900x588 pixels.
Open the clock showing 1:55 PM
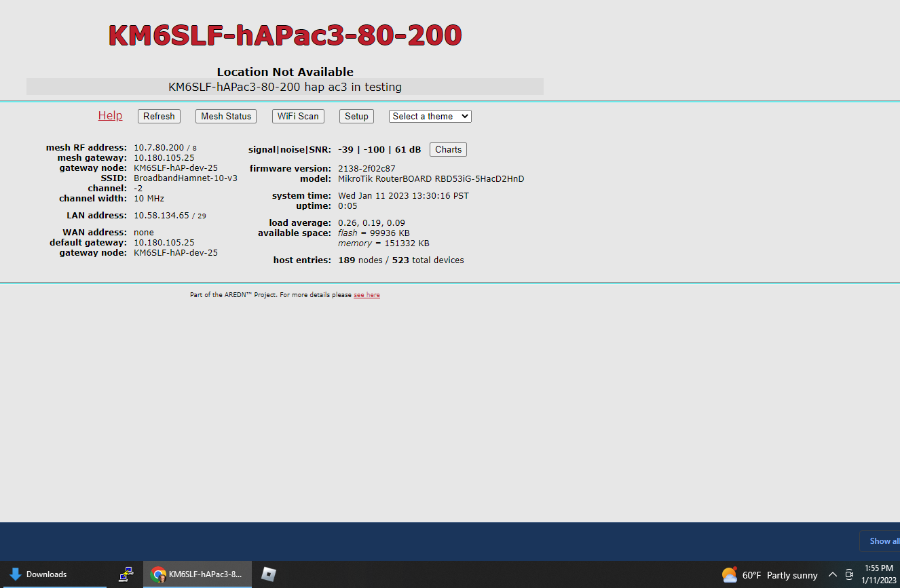pos(876,574)
